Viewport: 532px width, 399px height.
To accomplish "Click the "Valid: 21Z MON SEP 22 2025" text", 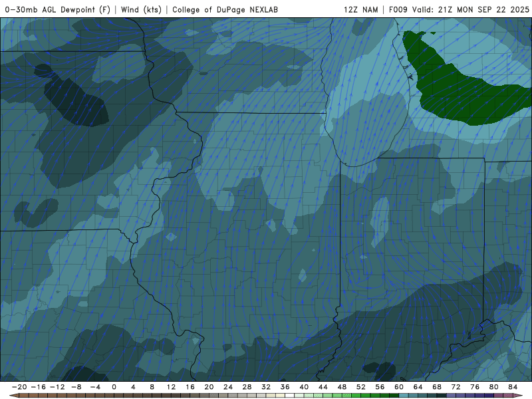I will [x=471, y=9].
